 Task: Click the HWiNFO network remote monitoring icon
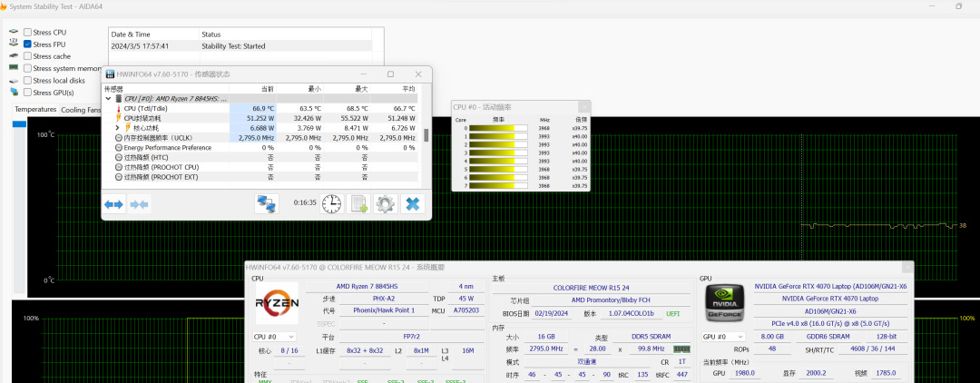(267, 203)
